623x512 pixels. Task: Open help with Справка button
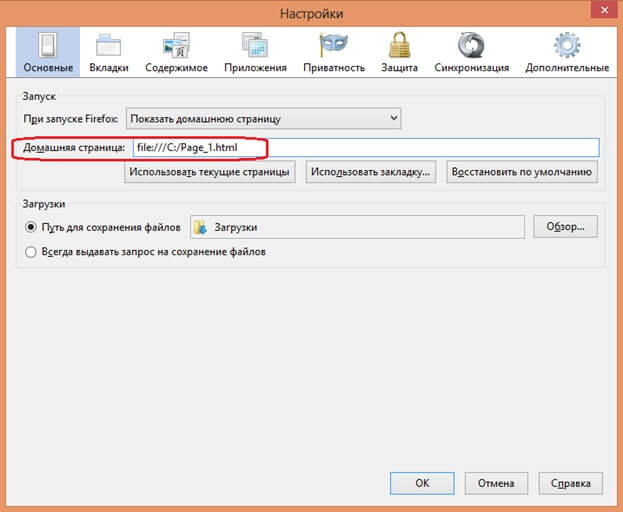(x=571, y=483)
